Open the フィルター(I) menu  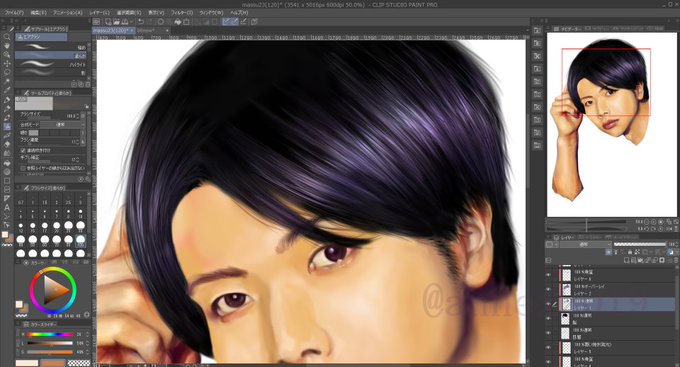[x=182, y=13]
